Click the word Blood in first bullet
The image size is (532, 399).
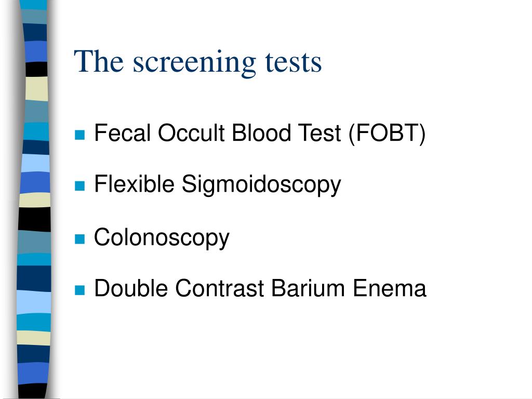click(x=262, y=132)
